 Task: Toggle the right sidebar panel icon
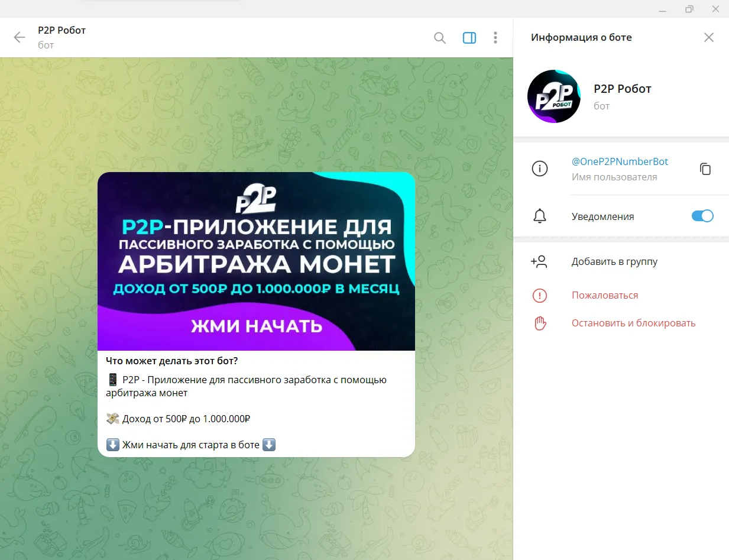coord(469,38)
